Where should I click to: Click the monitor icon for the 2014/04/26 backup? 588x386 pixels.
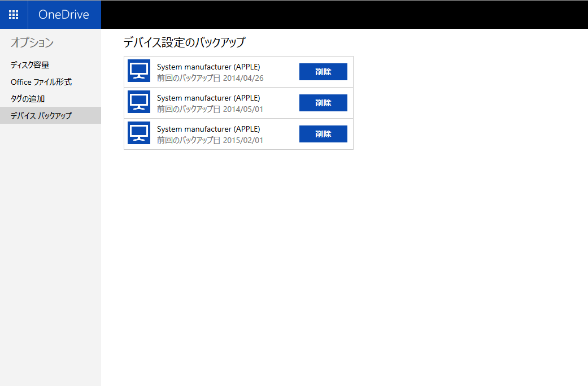(x=138, y=72)
